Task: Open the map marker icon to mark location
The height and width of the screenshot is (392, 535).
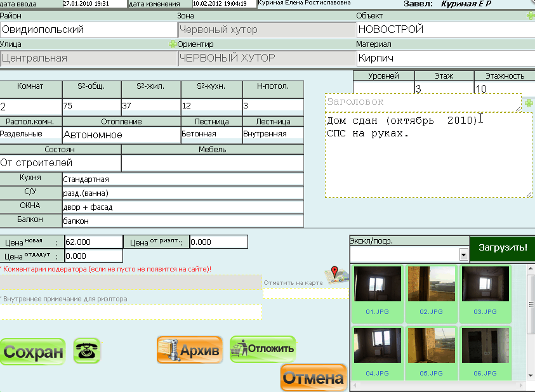Action: (338, 275)
